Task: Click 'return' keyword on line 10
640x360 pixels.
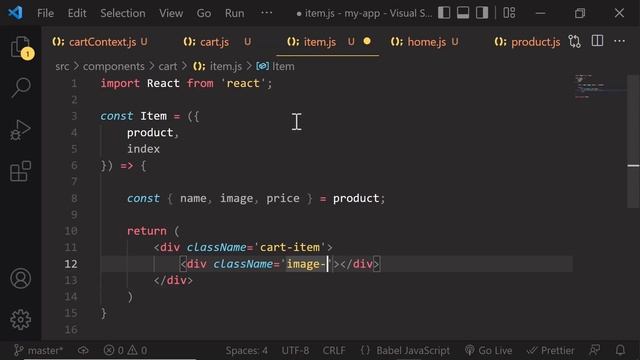Action: coord(147,231)
